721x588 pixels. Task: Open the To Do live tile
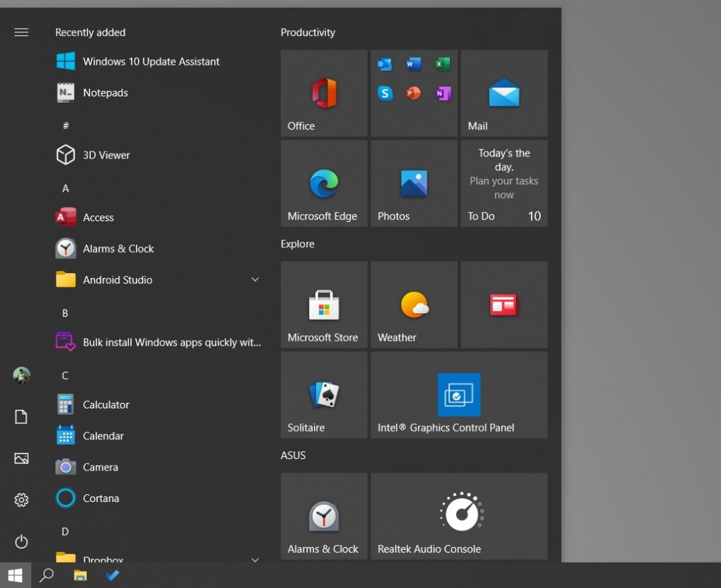[503, 182]
